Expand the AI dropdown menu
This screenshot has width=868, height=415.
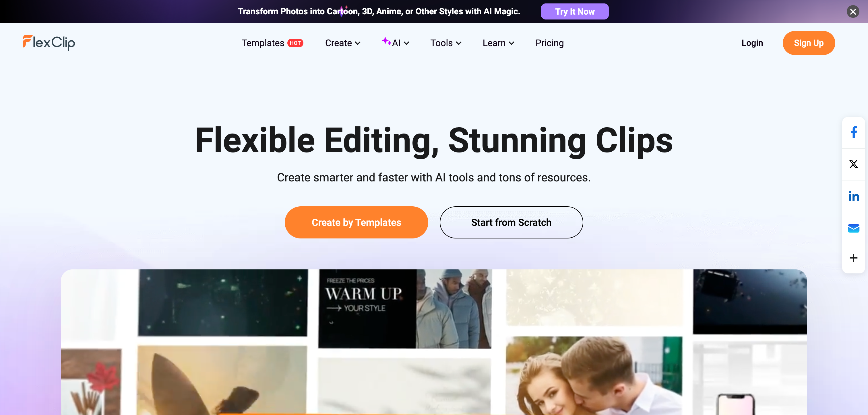coord(396,43)
